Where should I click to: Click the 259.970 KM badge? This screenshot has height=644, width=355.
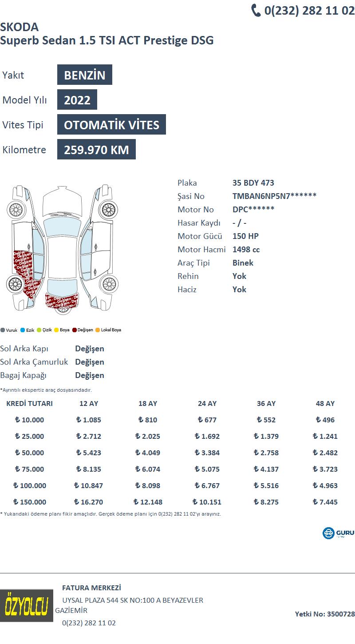coord(96,149)
